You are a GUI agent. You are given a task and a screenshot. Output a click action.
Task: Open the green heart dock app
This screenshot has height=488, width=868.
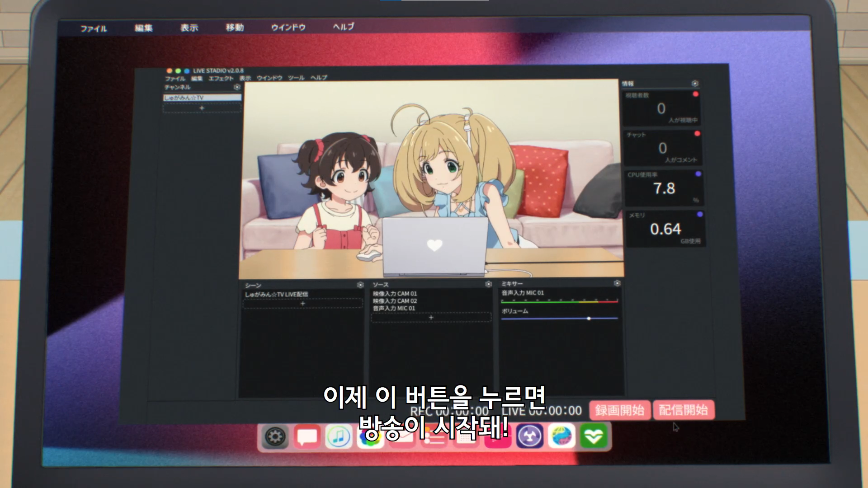coord(593,436)
